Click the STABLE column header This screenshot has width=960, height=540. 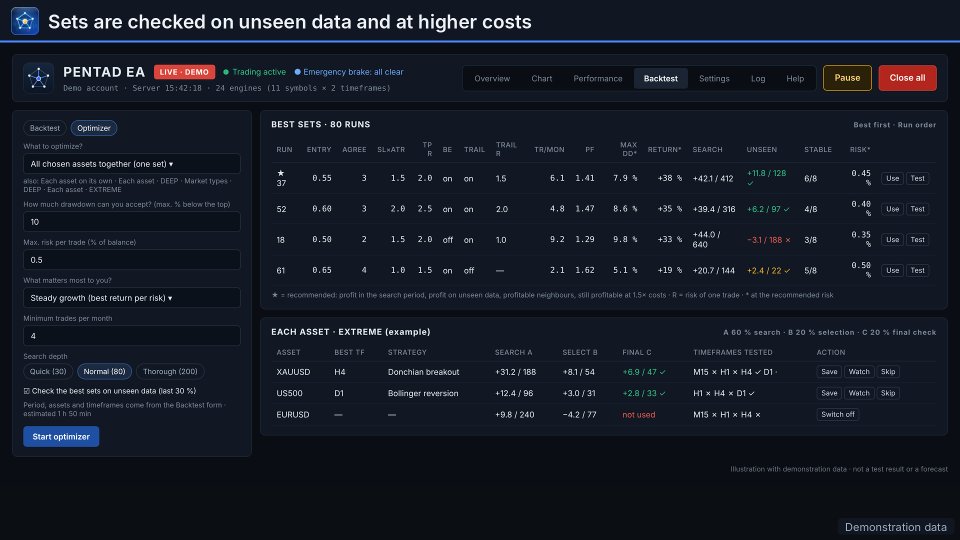click(x=817, y=149)
